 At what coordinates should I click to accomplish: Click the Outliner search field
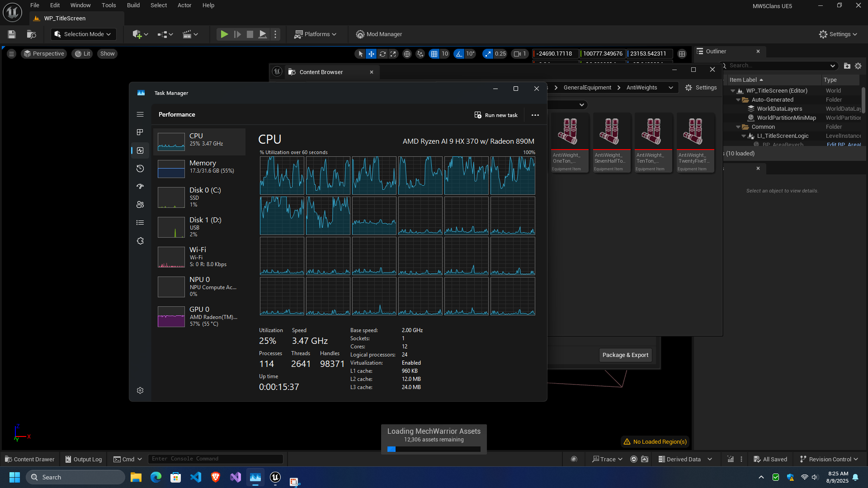[x=780, y=66]
